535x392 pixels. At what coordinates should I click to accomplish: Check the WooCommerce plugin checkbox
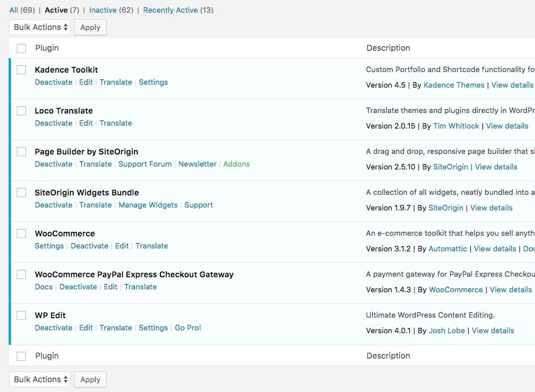21,233
